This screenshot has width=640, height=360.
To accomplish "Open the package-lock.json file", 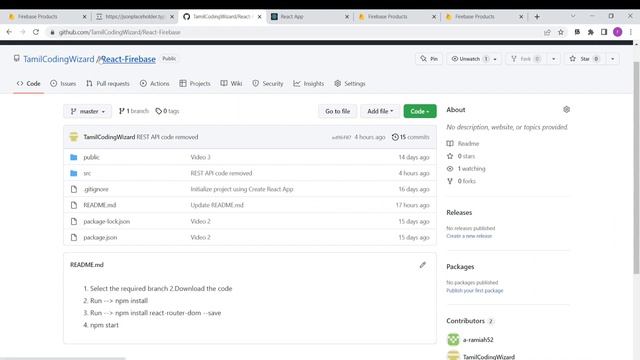I will click(107, 221).
